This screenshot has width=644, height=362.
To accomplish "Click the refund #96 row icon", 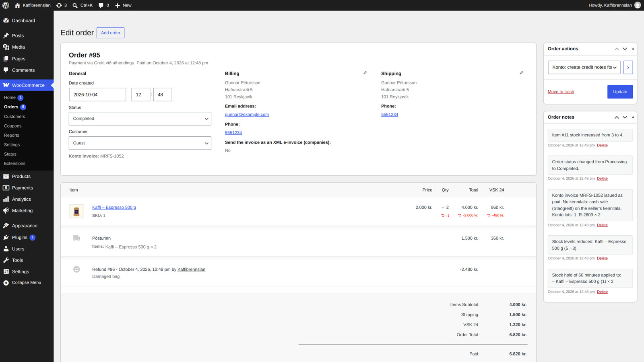I will click(x=76, y=269).
